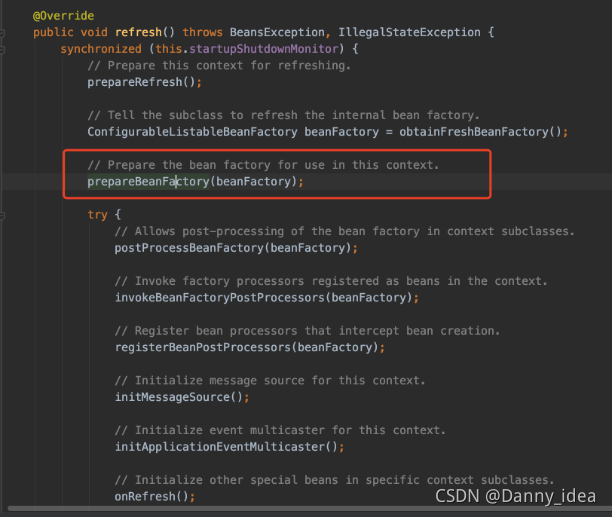Image resolution: width=612 pixels, height=517 pixels.
Task: Click the 'Tell the subclass to refresh' comment
Action: click(283, 115)
